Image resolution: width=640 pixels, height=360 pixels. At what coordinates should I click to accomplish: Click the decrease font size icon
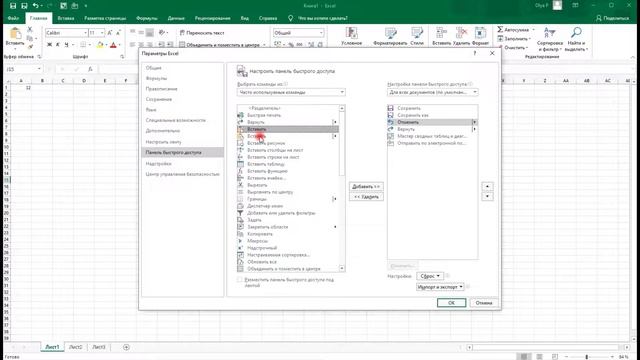[118, 33]
